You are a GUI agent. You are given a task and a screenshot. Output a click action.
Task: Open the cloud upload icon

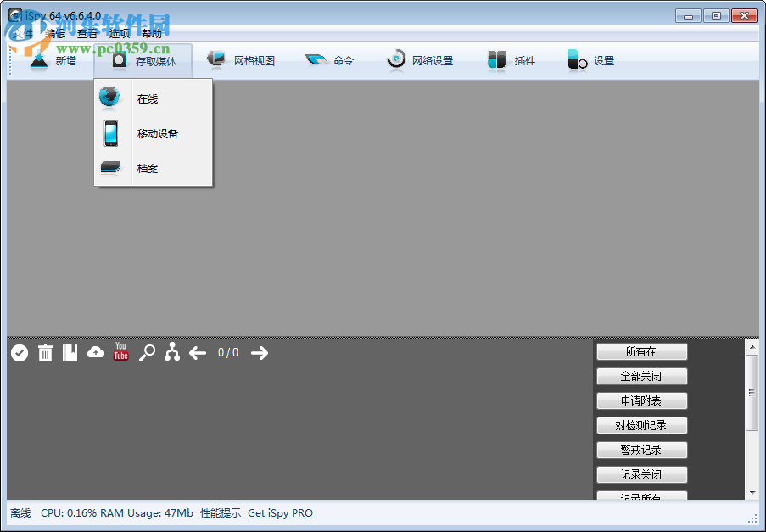click(95, 353)
